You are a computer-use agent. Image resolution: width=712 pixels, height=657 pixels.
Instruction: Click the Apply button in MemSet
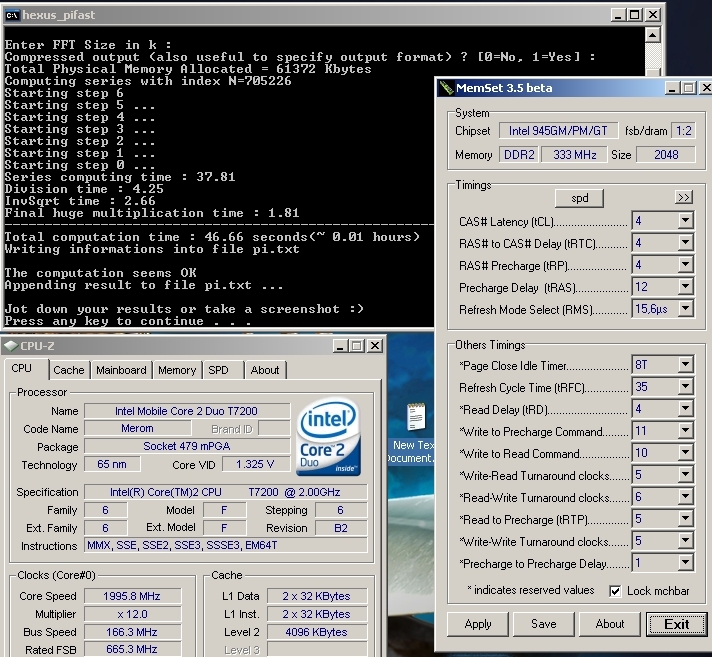[478, 624]
